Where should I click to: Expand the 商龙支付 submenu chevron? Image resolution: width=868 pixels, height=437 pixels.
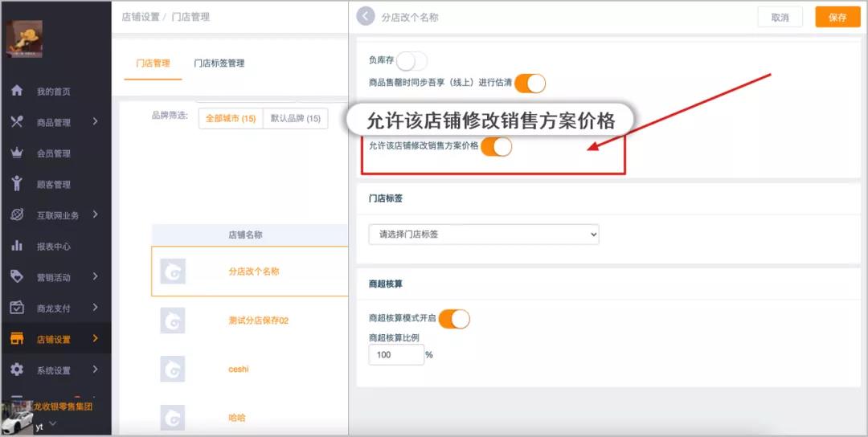click(x=95, y=307)
